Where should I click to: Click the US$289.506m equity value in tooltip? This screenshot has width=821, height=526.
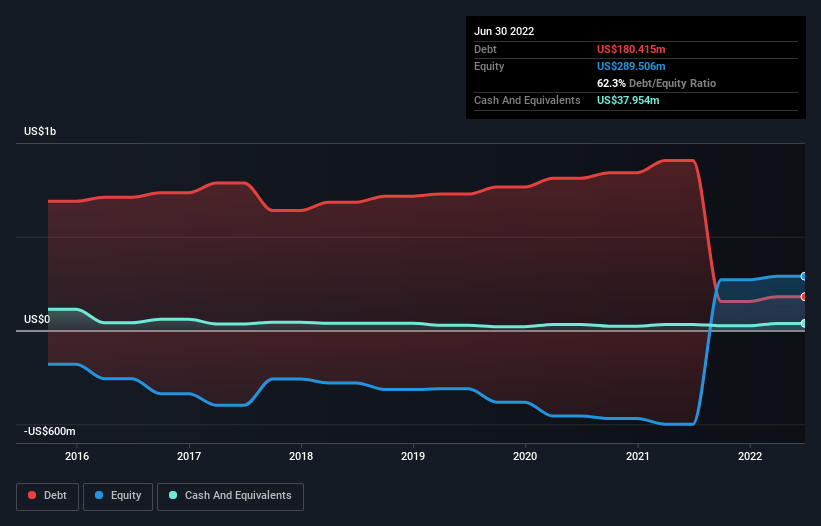pyautogui.click(x=631, y=66)
